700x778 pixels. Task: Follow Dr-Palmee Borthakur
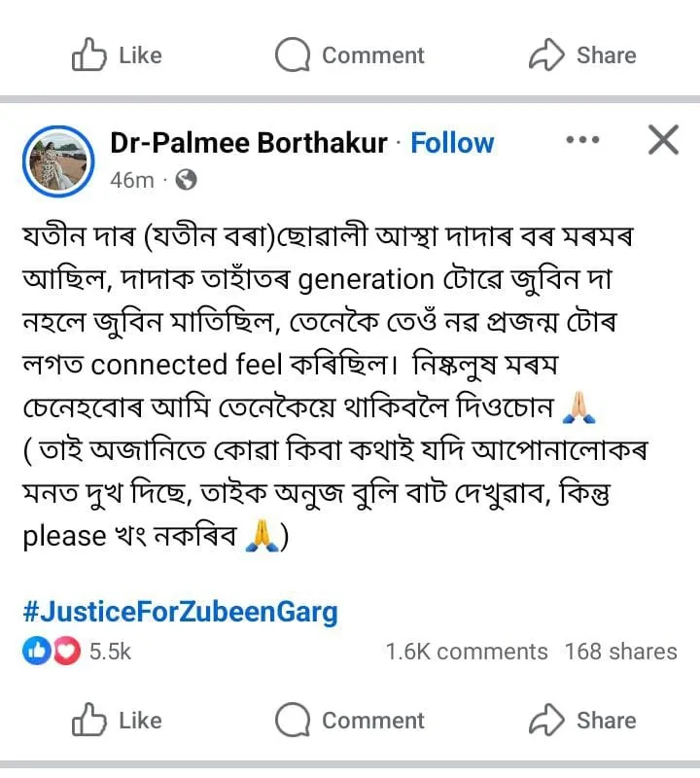pos(452,143)
